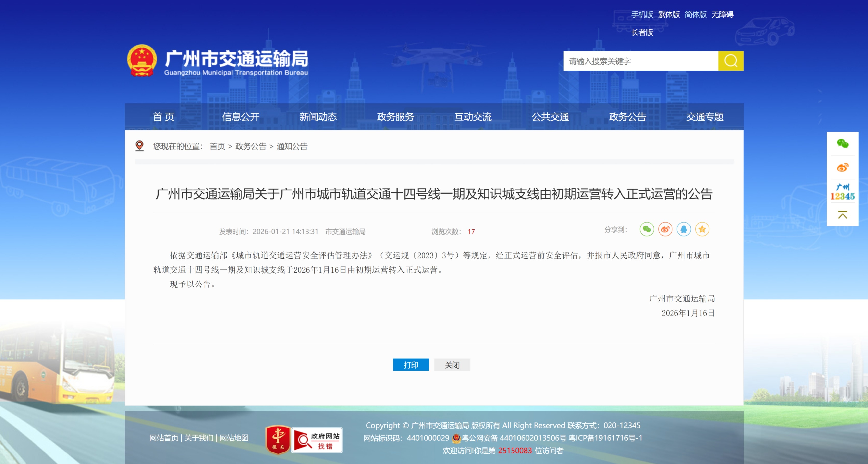
Task: Open the WeChat share icon next to 分享到
Action: [x=647, y=229]
